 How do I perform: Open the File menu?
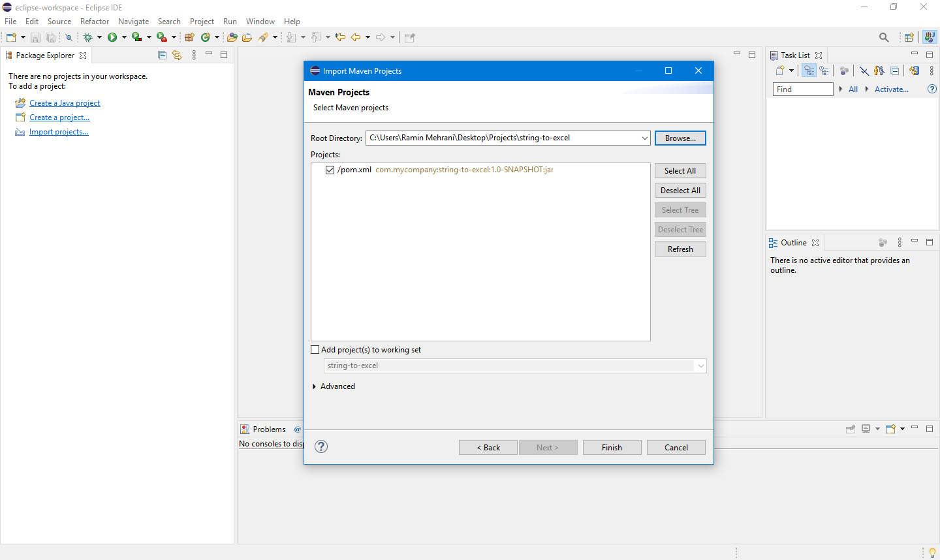pos(10,22)
